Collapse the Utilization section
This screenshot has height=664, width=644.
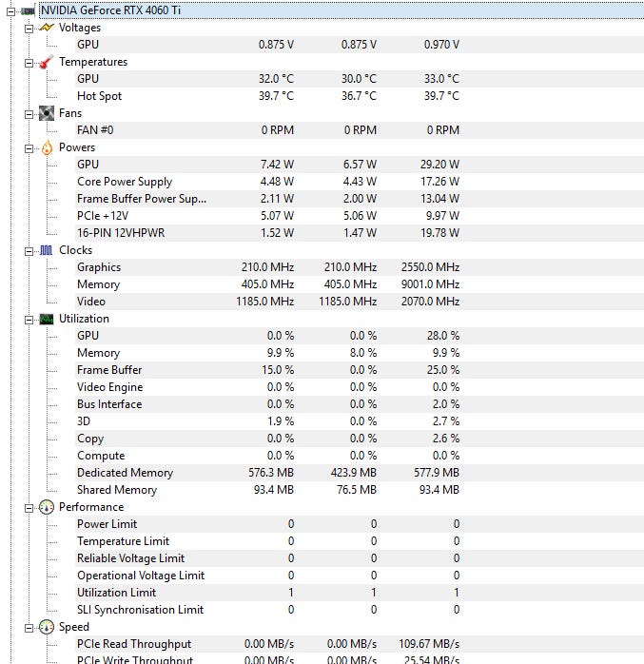coord(29,321)
